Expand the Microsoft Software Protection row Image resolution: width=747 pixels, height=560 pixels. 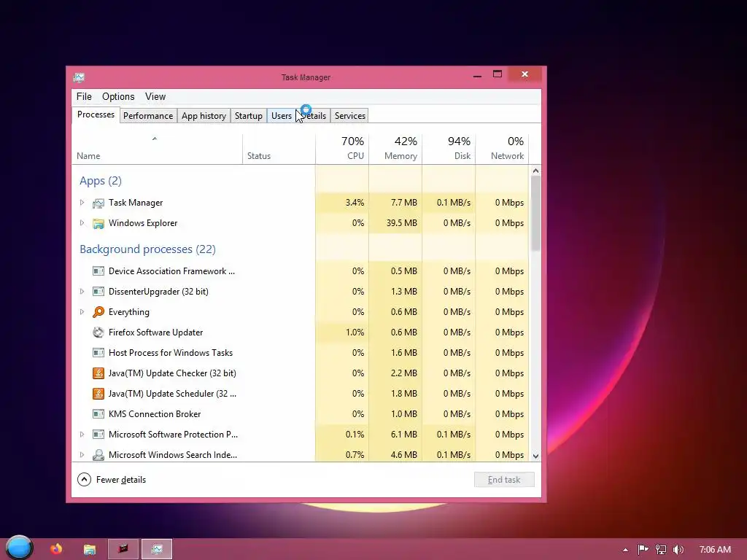(82, 435)
